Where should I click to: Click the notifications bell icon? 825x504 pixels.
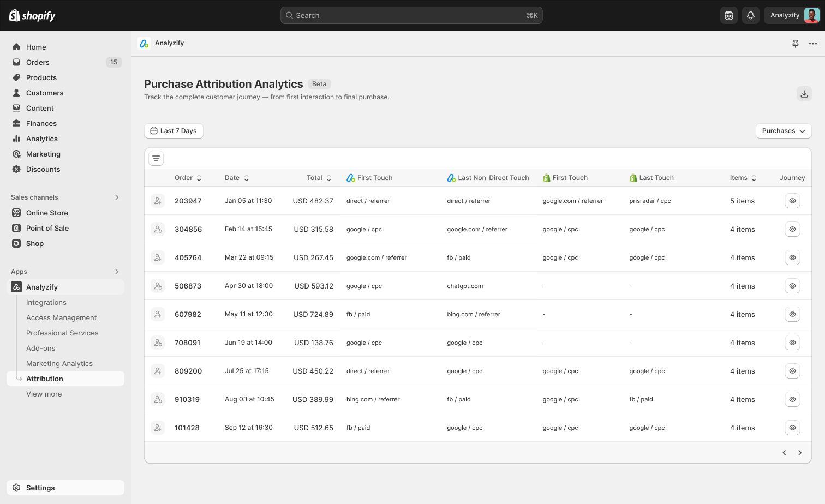tap(750, 15)
